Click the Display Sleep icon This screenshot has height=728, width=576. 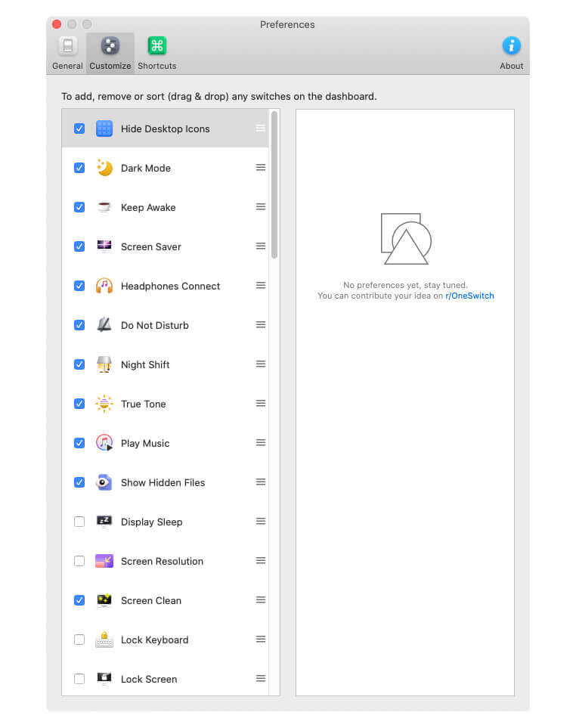[104, 522]
